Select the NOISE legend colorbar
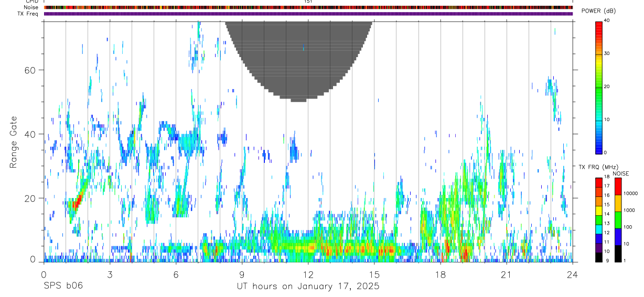The image size is (644, 297). tap(617, 220)
